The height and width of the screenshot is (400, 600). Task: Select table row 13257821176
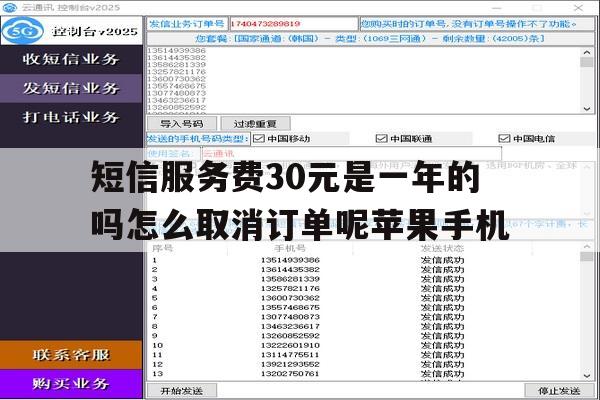pos(364,289)
